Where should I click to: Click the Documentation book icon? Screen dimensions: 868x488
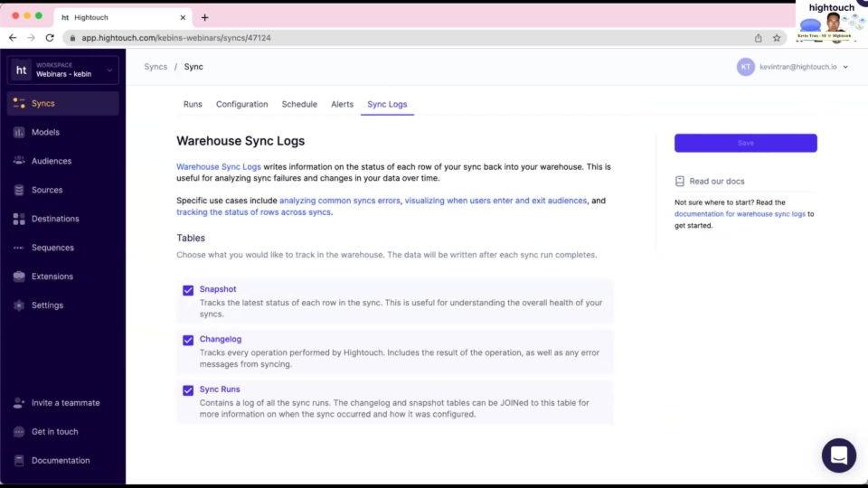click(x=19, y=460)
